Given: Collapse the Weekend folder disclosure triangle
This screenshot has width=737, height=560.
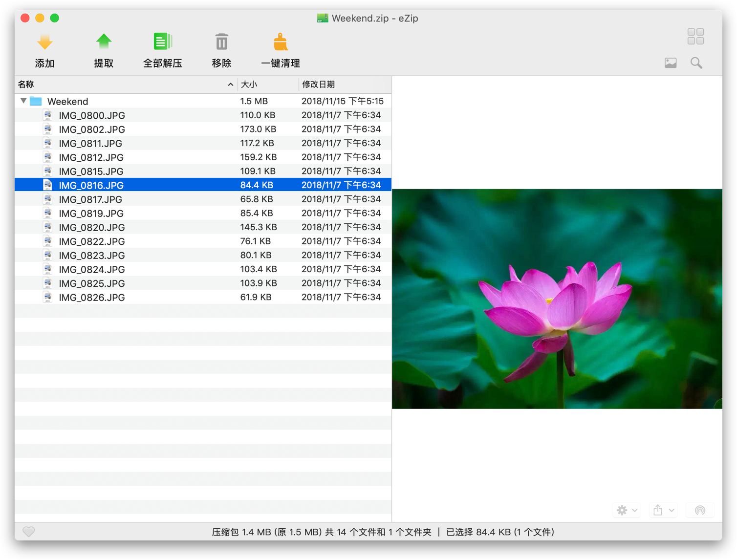Looking at the screenshot, I should point(23,101).
